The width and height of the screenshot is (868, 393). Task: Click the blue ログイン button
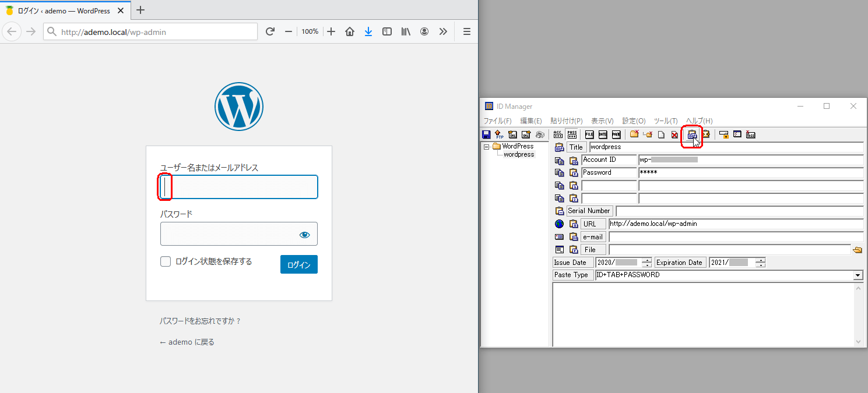point(299,264)
